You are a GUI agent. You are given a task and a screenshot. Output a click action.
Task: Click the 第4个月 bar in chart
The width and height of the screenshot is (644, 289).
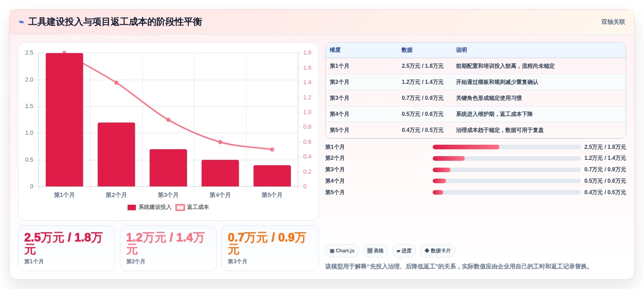pos(220,173)
